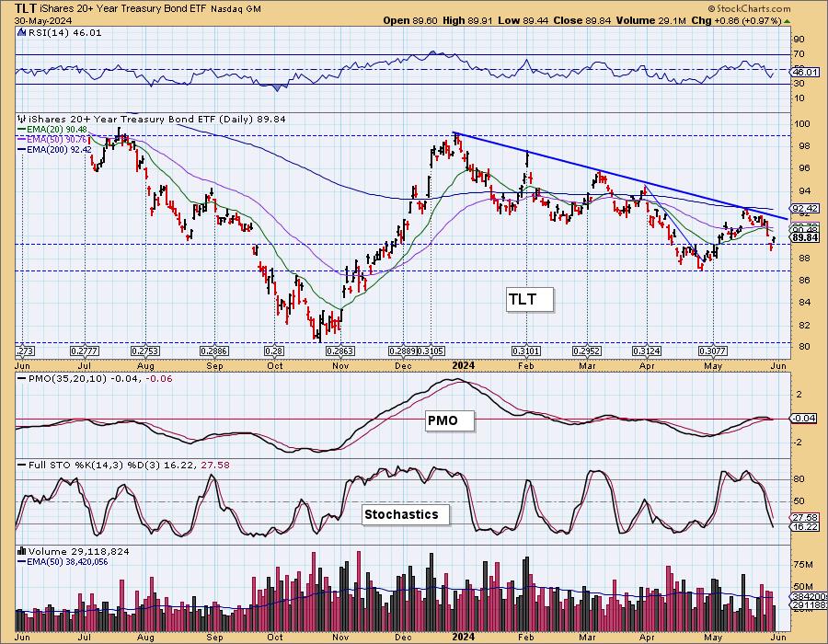Screen dimensions: 828x644
Task: Click the Volume 29.1M header value
Action: [651, 20]
